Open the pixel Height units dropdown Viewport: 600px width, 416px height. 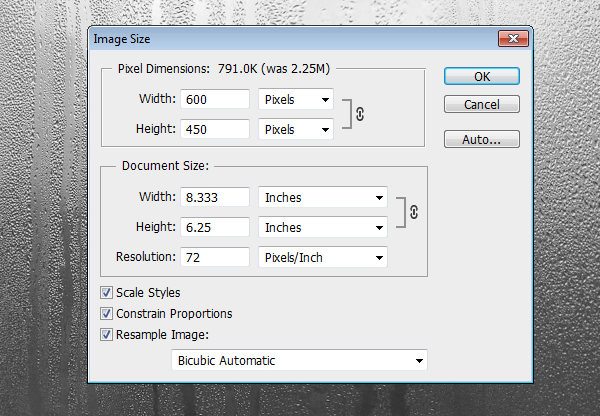pyautogui.click(x=296, y=129)
